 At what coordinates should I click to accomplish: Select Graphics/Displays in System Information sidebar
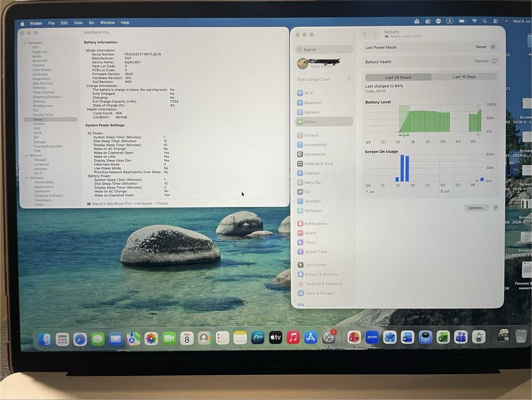coord(47,97)
